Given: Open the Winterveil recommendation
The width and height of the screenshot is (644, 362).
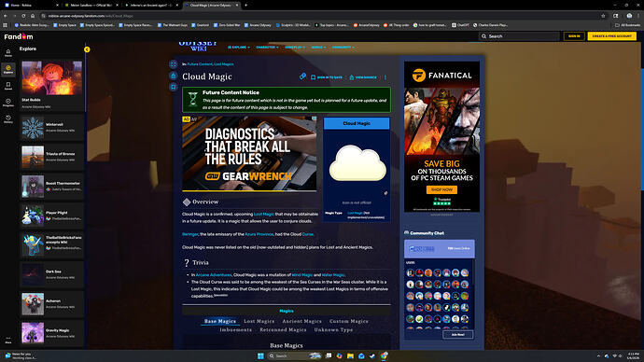Looking at the screenshot, I should (x=51, y=128).
